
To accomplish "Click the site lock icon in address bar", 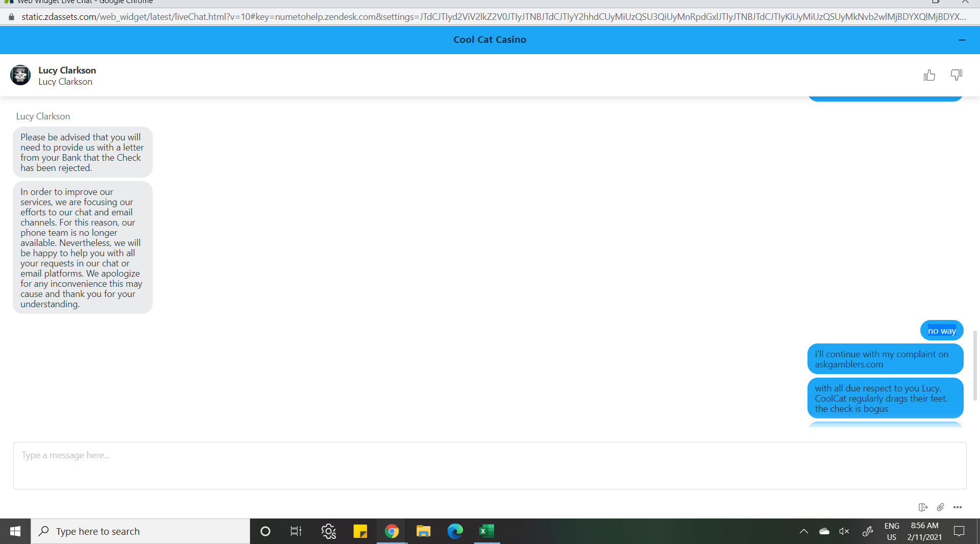I will pos(12,17).
